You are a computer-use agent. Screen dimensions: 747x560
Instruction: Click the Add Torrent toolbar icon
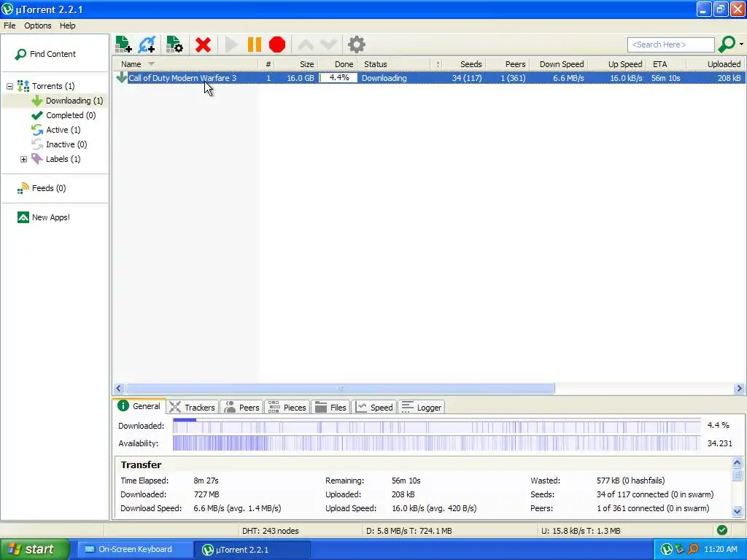pos(123,44)
